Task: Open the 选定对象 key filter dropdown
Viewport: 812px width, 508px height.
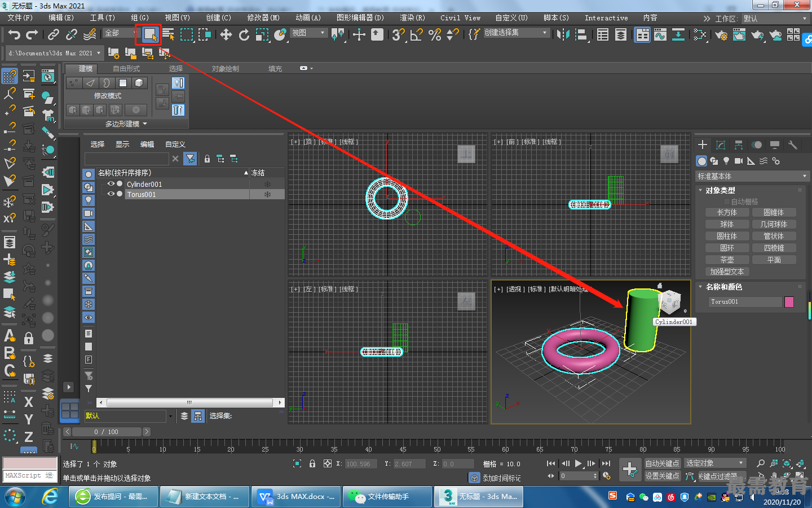Action: [715, 463]
